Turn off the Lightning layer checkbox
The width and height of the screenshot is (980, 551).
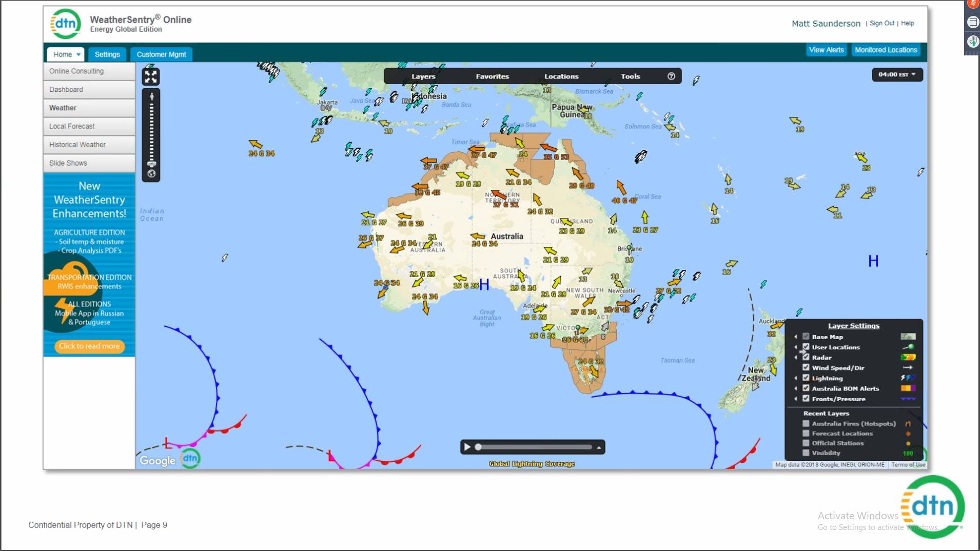[x=806, y=378]
